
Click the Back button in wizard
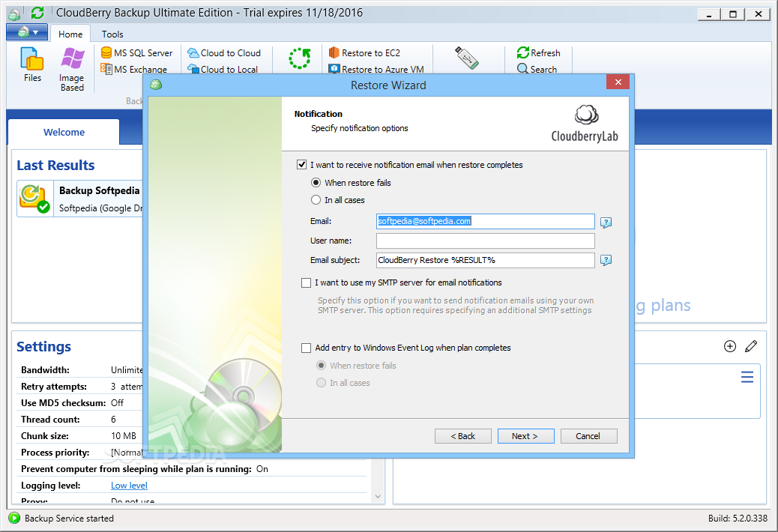[463, 436]
